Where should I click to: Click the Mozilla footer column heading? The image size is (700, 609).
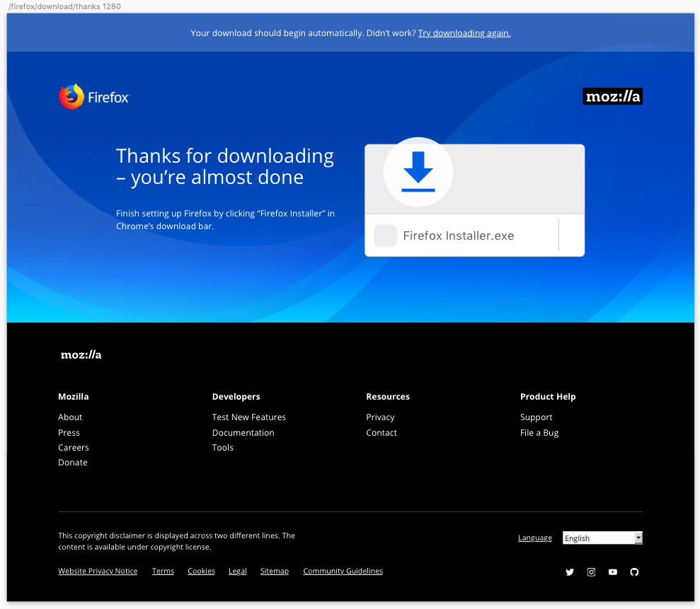(x=73, y=397)
